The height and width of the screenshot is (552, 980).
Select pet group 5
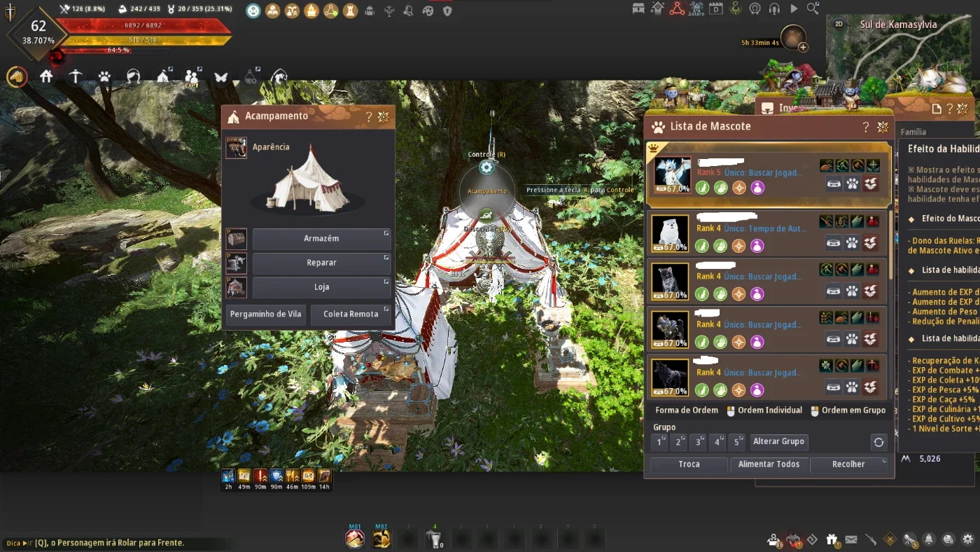pos(736,442)
